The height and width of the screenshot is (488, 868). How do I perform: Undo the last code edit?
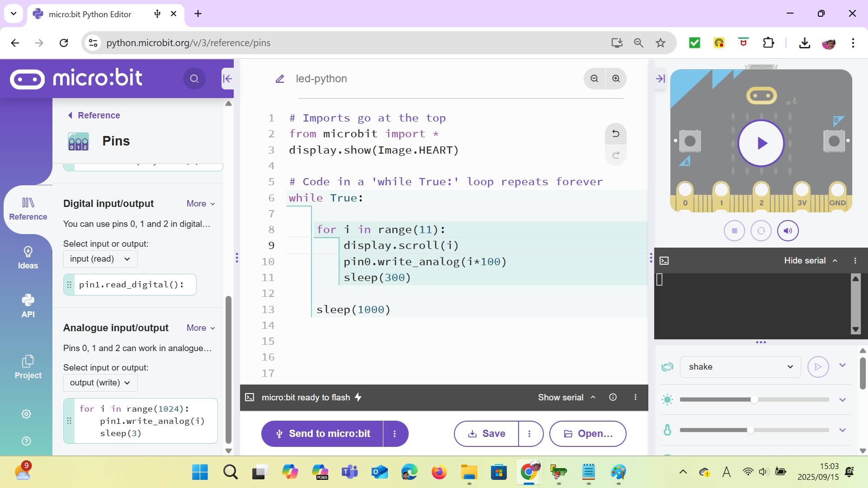pos(615,134)
